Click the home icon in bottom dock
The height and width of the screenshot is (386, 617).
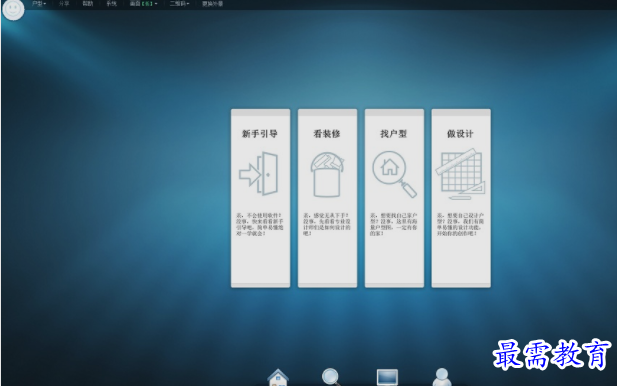tap(278, 377)
